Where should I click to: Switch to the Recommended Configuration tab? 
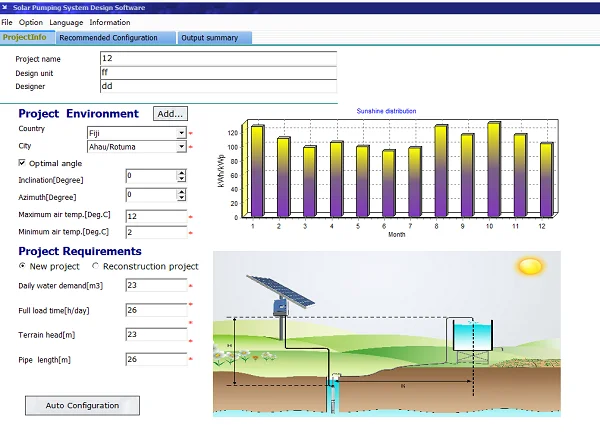pos(108,38)
